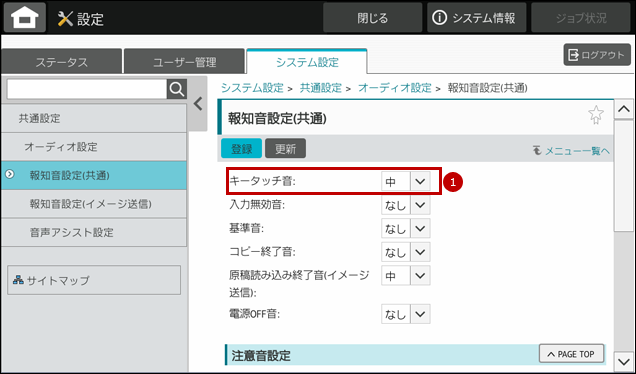The width and height of the screenshot is (636, 374).
Task: Open the サイトマップ button
Action: [x=94, y=280]
